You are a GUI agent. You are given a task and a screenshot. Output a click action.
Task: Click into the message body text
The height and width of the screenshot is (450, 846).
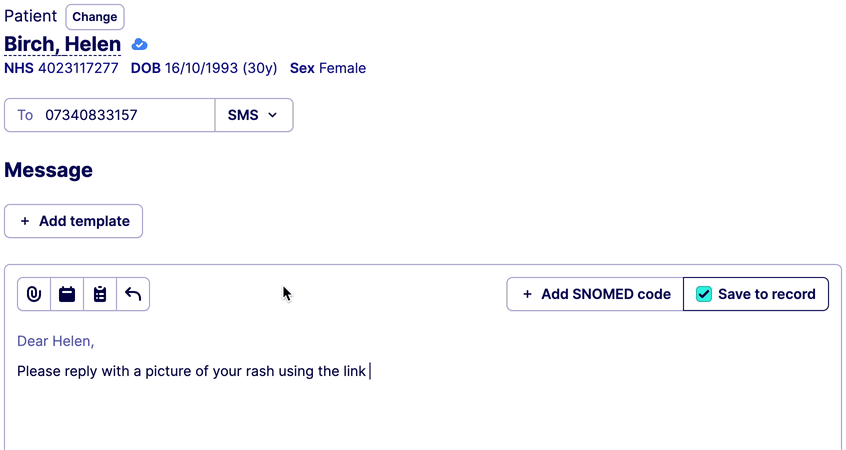coord(192,372)
